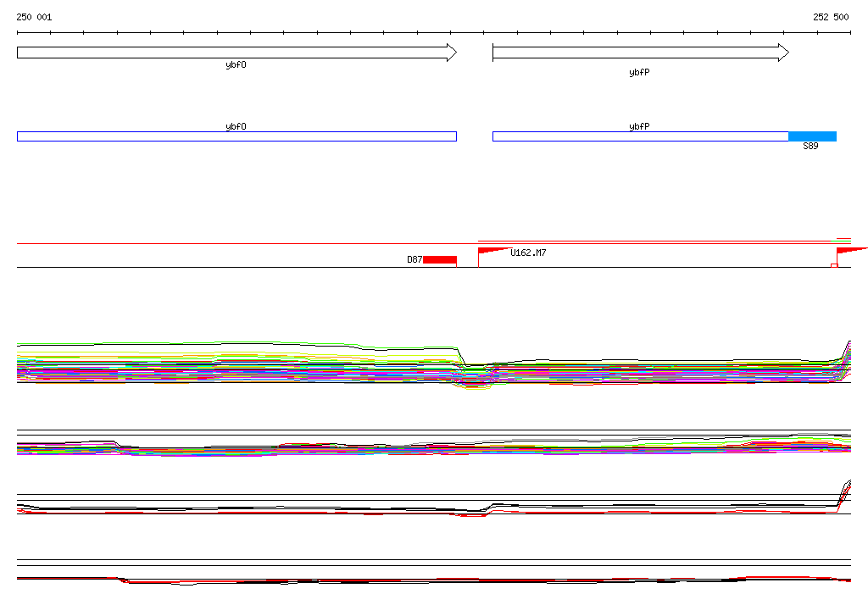Click 'ybfP' label under the gene arrow
Image resolution: width=868 pixels, height=605 pixels.
(x=639, y=73)
